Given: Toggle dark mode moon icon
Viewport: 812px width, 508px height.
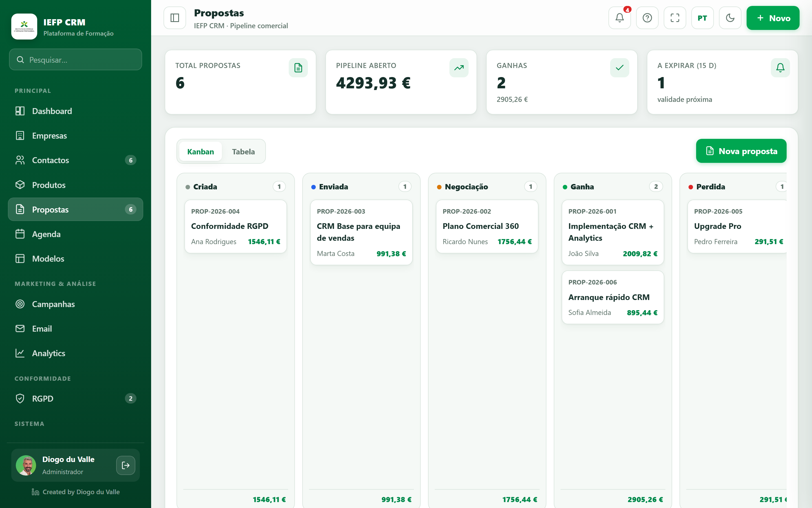Looking at the screenshot, I should 730,18.
